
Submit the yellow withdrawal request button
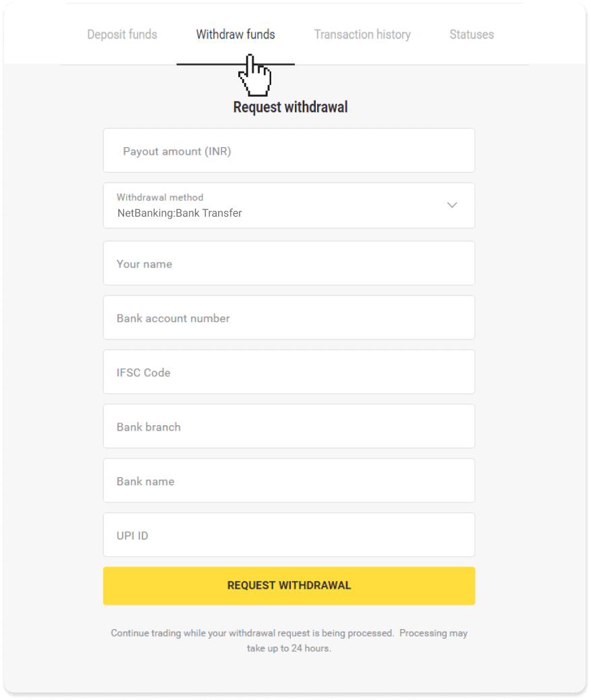click(x=289, y=585)
